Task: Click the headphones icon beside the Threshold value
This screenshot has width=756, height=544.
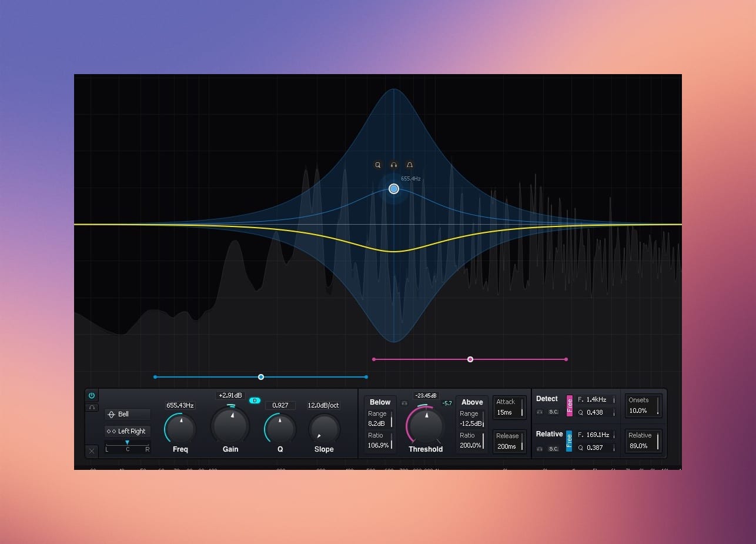Action: (404, 403)
